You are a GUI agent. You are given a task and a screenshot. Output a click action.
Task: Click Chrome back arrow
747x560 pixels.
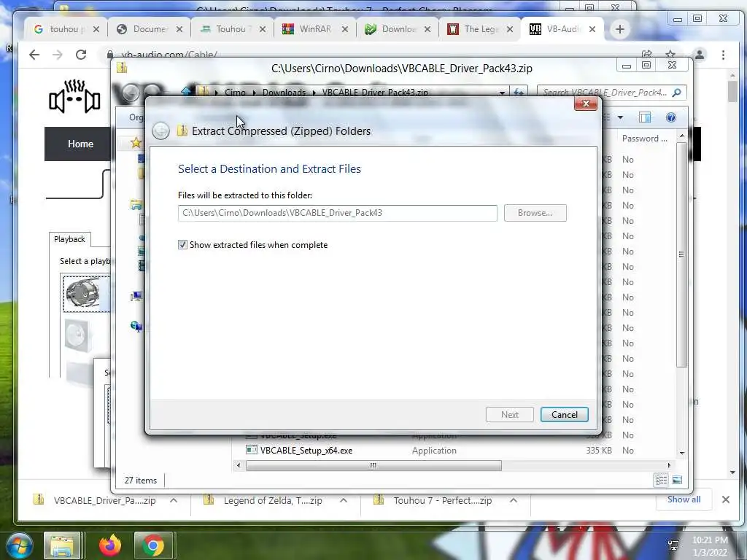click(34, 55)
